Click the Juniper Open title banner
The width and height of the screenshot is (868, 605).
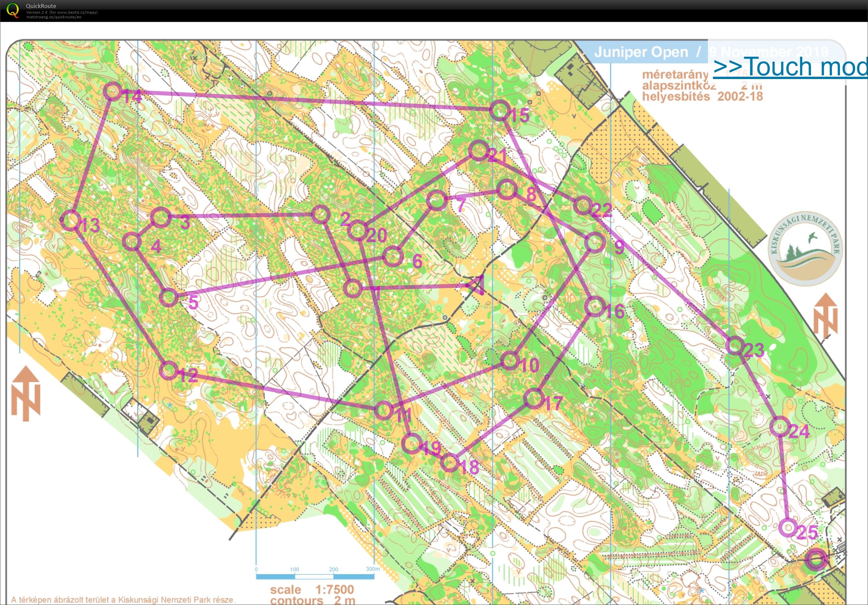(641, 52)
